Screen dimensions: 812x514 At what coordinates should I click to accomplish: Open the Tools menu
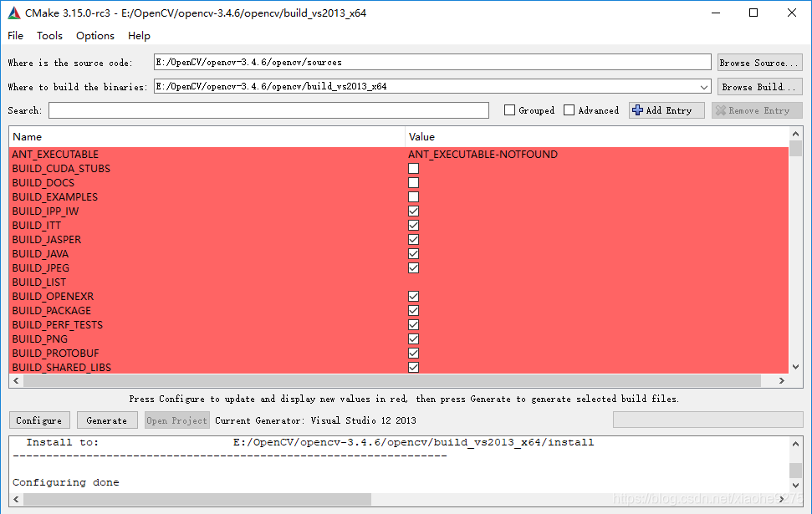49,36
